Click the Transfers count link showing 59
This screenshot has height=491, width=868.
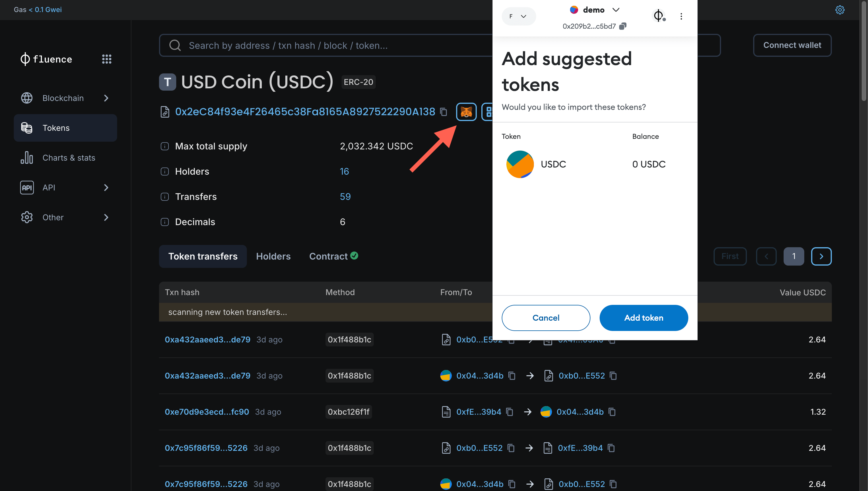pyautogui.click(x=345, y=197)
